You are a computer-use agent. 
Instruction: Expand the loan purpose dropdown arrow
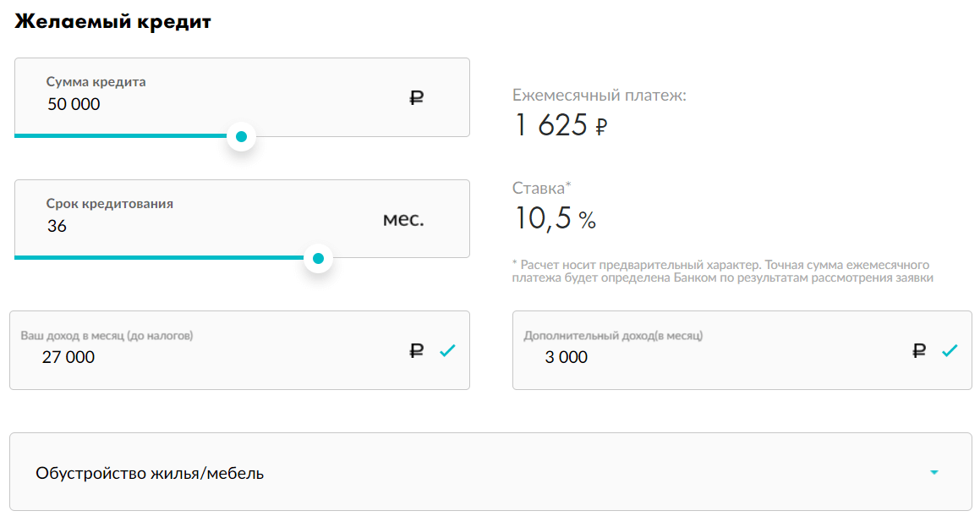pyautogui.click(x=933, y=472)
